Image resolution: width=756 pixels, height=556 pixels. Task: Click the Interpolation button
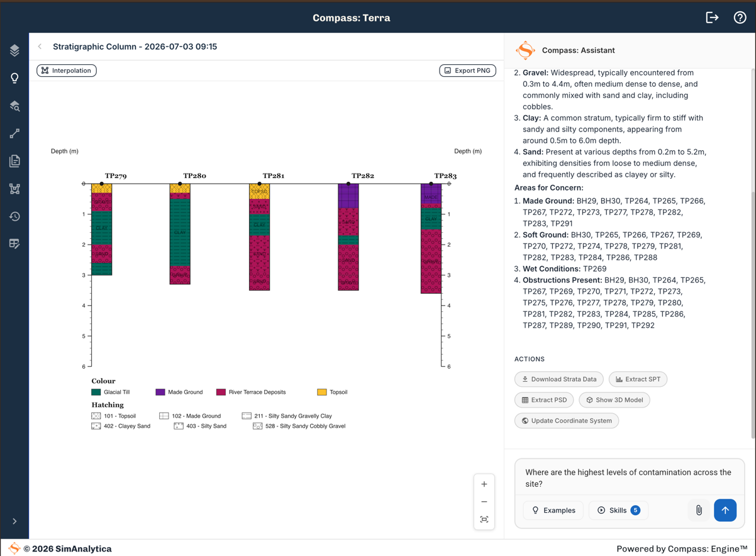coord(67,70)
